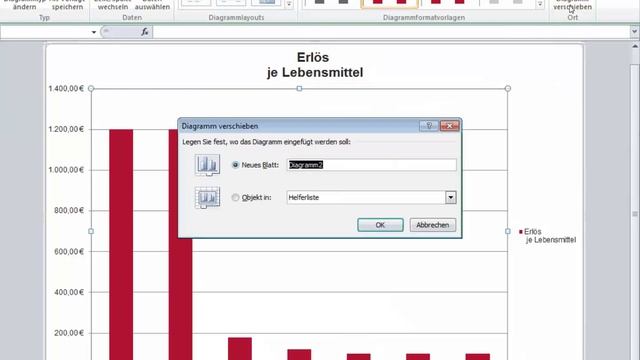640x360 pixels.
Task: Cancel the dialog with Abbrechen
Action: tap(433, 225)
